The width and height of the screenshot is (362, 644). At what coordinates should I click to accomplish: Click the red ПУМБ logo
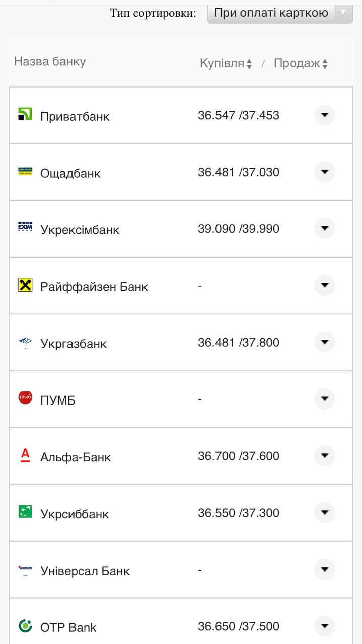[x=25, y=398]
